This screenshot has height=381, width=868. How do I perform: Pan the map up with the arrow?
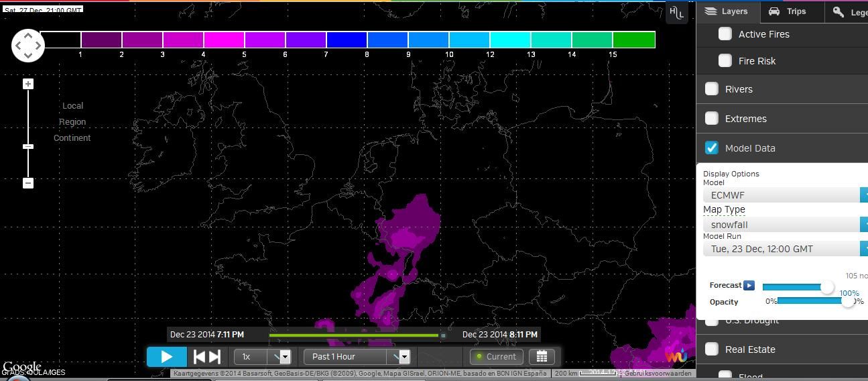pyautogui.click(x=28, y=35)
